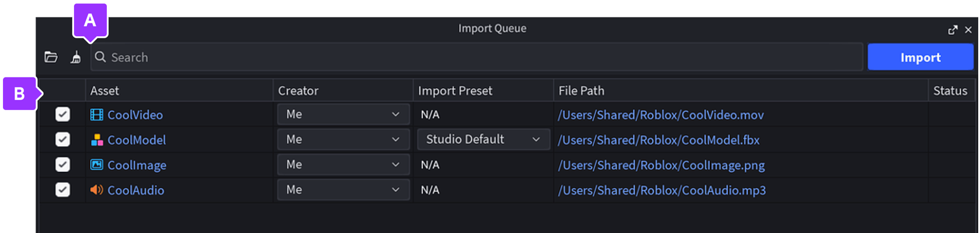Uncheck the CoolModel row checkbox
This screenshot has height=233, width=980.
[62, 139]
